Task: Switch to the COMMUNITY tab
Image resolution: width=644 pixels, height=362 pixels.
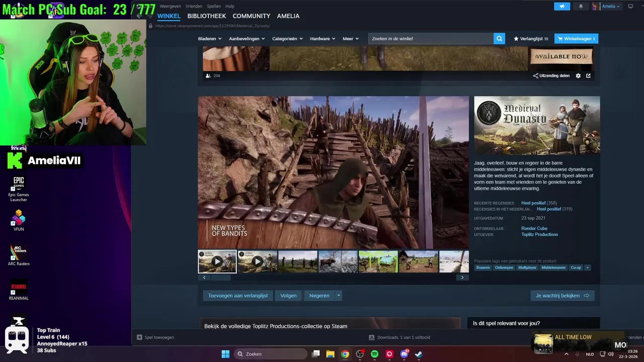Action: (252, 16)
